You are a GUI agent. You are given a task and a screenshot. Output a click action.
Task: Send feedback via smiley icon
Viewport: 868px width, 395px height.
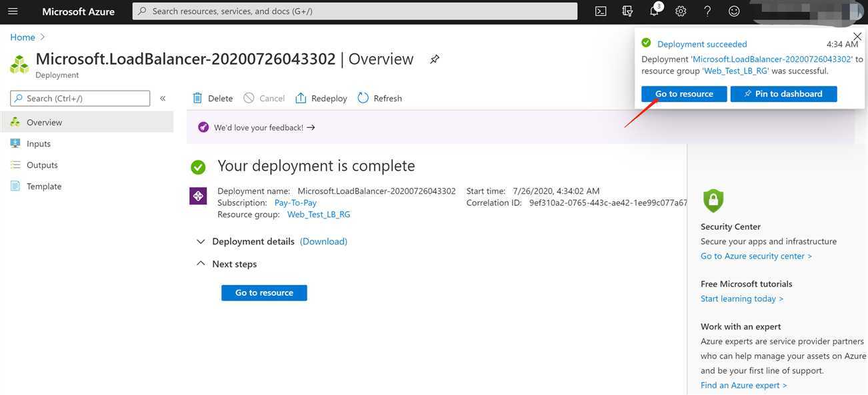pyautogui.click(x=734, y=11)
